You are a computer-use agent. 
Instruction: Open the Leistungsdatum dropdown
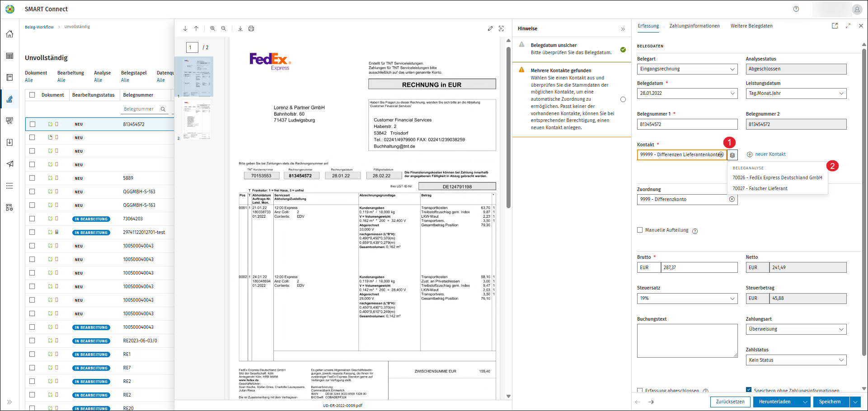pyautogui.click(x=796, y=93)
